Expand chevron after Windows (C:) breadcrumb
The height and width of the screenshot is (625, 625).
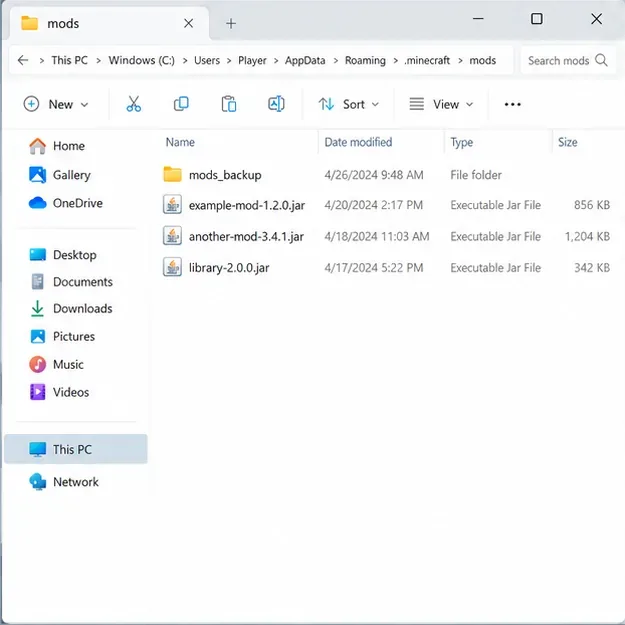point(185,61)
